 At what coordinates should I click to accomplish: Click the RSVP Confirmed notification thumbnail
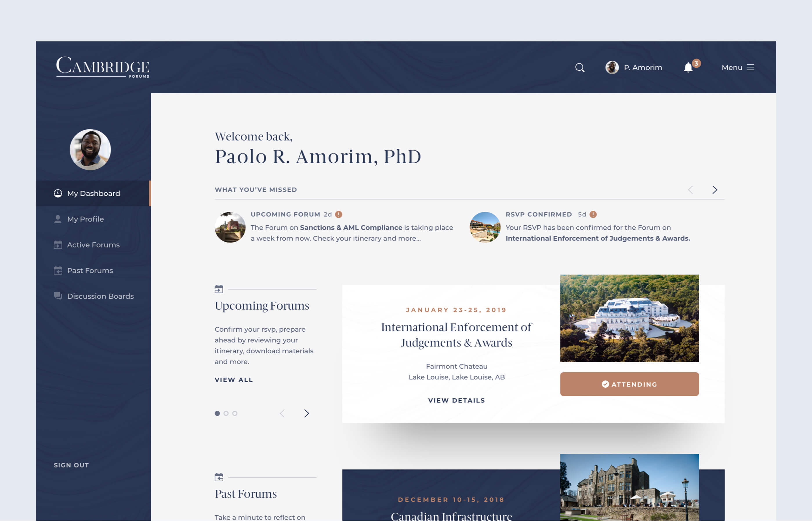tap(485, 227)
